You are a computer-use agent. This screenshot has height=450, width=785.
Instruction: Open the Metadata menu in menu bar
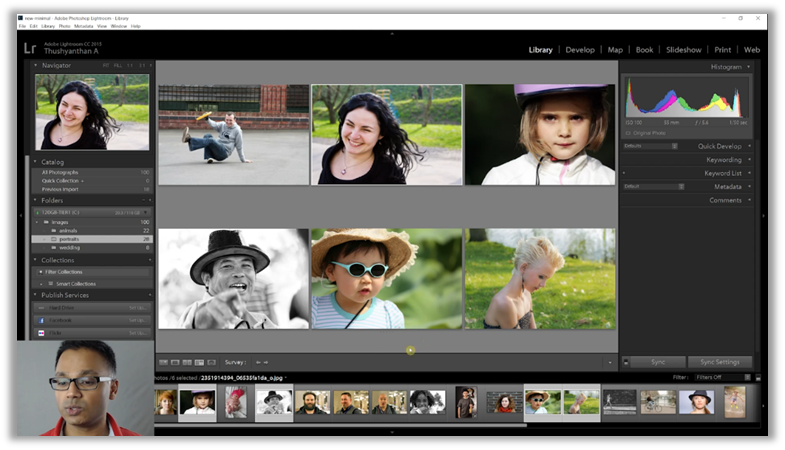click(x=83, y=25)
